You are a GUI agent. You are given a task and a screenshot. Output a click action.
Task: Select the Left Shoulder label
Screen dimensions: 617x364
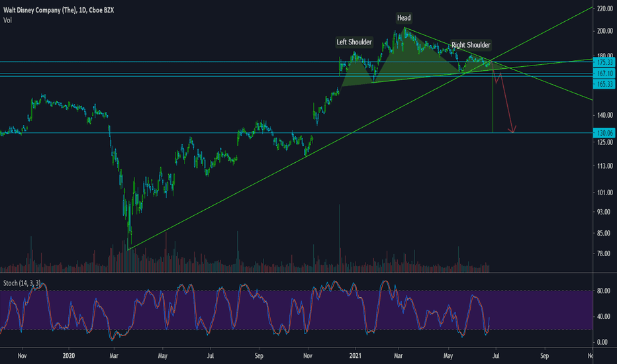coord(354,42)
